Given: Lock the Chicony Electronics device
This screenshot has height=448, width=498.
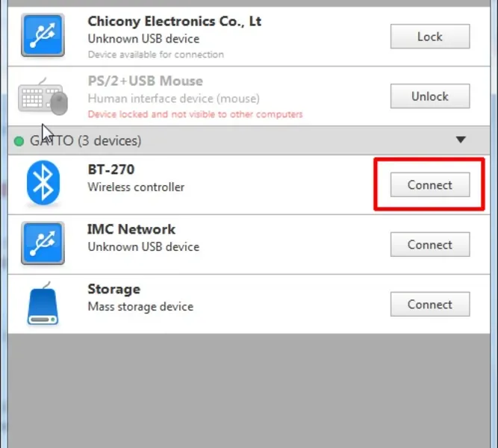Looking at the screenshot, I should tap(430, 36).
